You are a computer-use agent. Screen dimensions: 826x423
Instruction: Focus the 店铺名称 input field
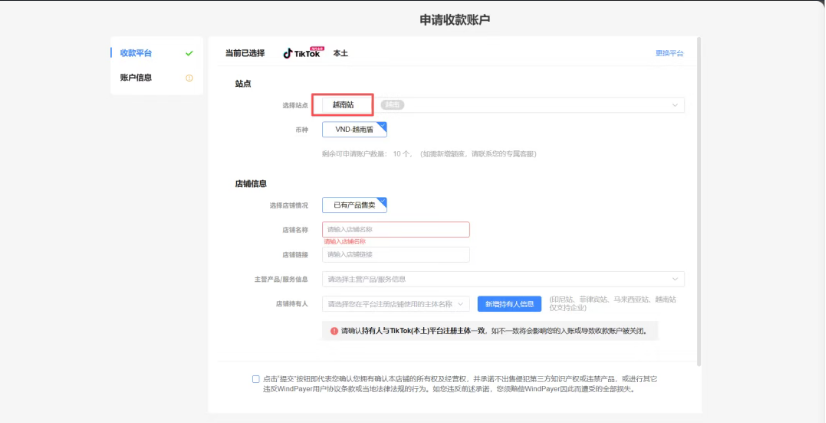coord(396,230)
